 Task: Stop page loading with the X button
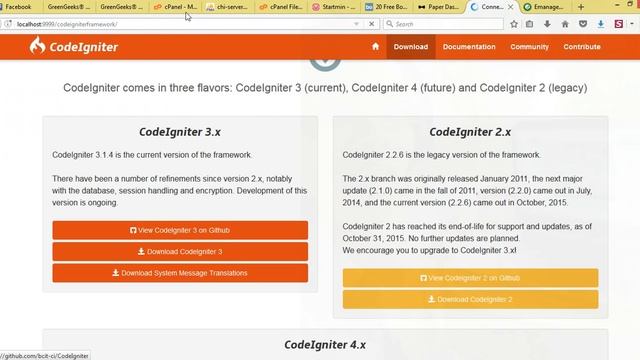(x=371, y=24)
